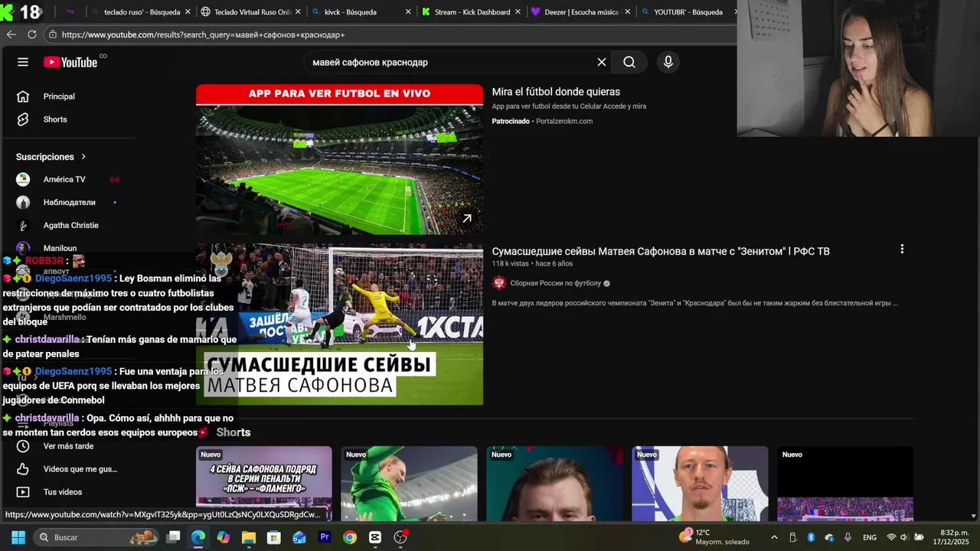The width and height of the screenshot is (980, 551).
Task: Click the tray microphone icon
Action: click(x=848, y=537)
